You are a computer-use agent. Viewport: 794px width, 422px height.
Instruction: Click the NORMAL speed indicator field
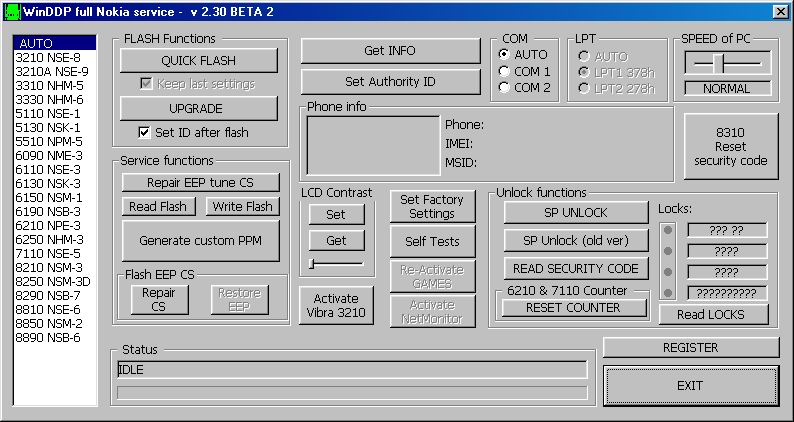tap(728, 89)
